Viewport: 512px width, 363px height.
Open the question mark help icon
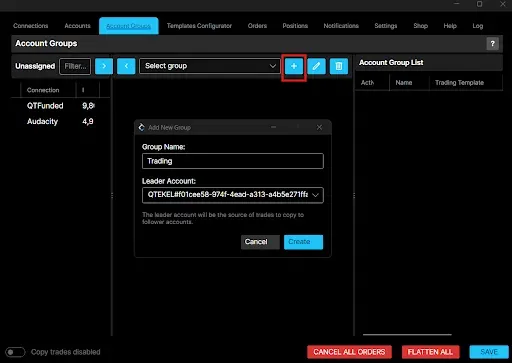(492, 44)
